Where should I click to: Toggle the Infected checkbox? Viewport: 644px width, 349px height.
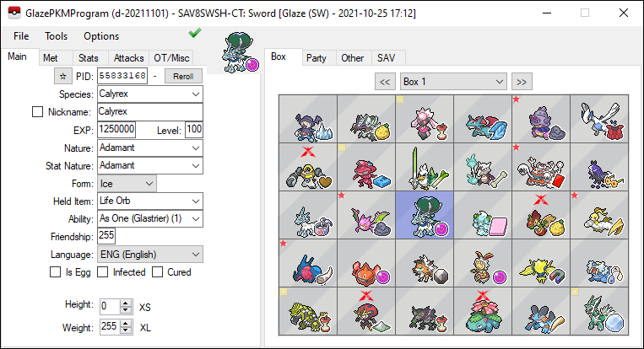[103, 272]
